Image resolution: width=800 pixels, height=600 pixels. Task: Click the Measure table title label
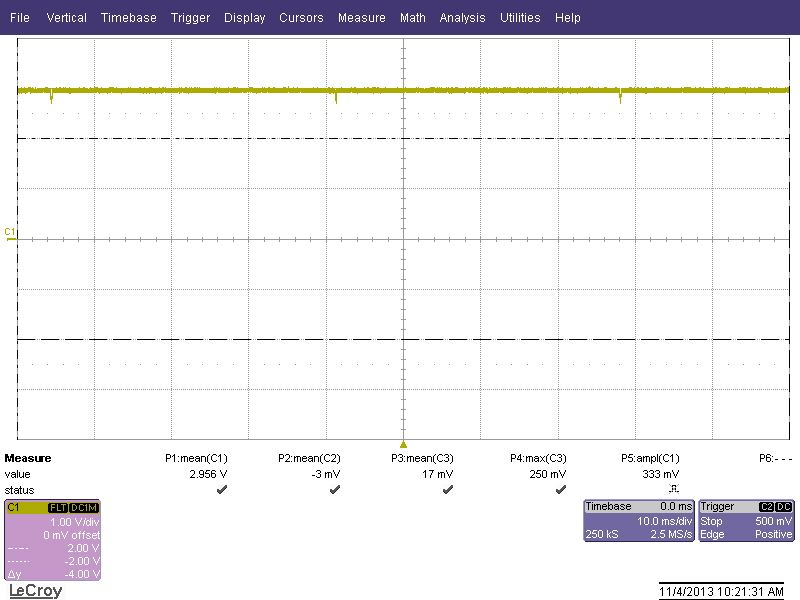(x=28, y=458)
